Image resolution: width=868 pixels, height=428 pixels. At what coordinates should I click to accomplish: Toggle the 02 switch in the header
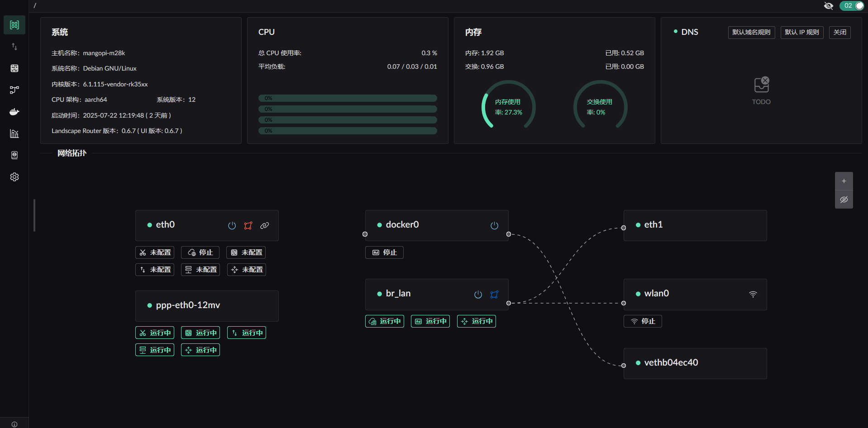coord(852,5)
